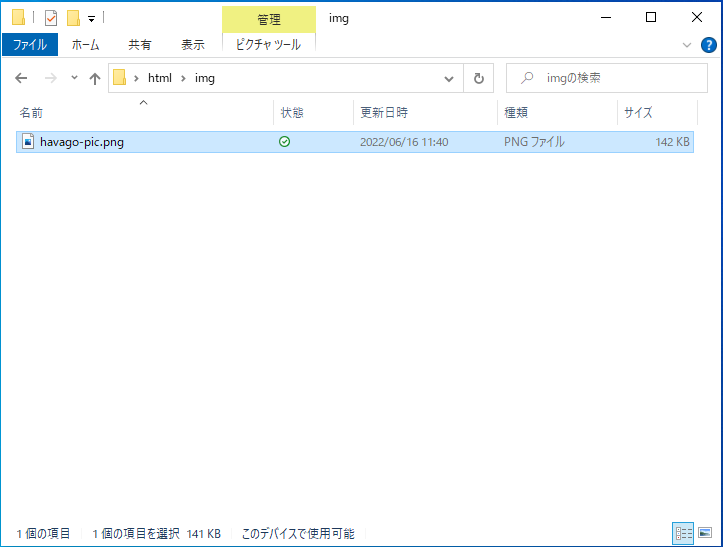The width and height of the screenshot is (723, 547).
Task: Sort by the 種類 column header
Action: click(557, 113)
